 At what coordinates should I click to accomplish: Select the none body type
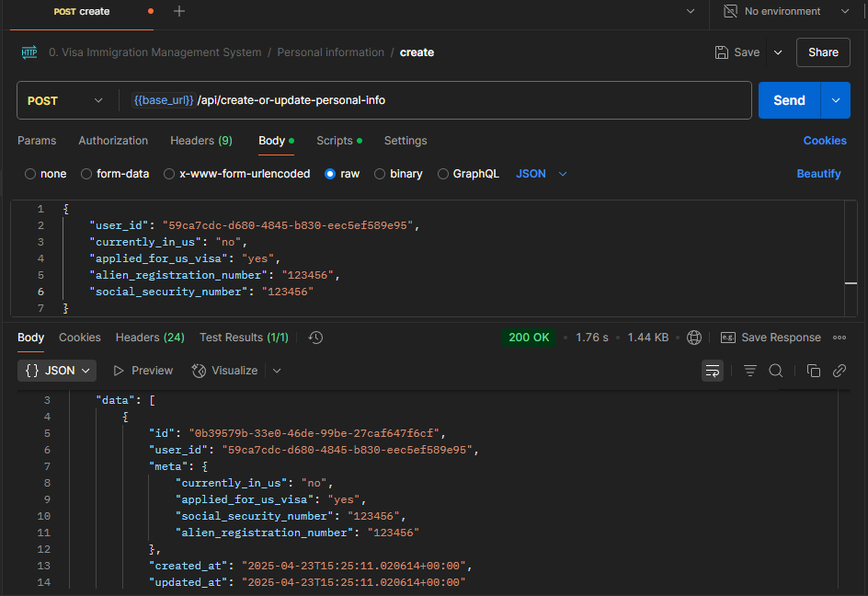[x=30, y=174]
